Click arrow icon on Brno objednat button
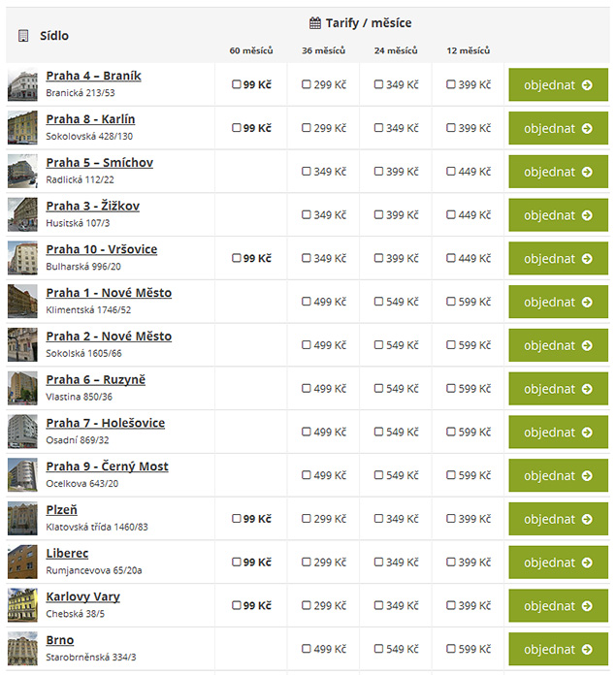This screenshot has height=675, width=616. pos(587,649)
